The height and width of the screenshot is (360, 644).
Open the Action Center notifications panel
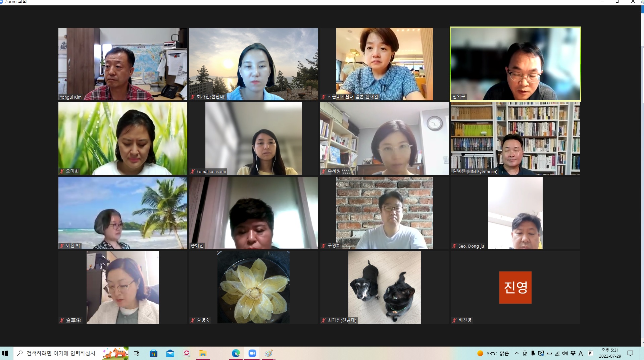click(630, 353)
